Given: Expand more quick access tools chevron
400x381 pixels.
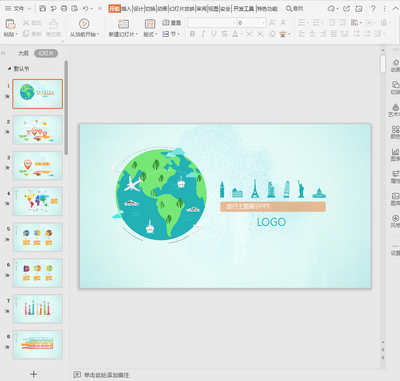Looking at the screenshot, I should pyautogui.click(x=100, y=9).
